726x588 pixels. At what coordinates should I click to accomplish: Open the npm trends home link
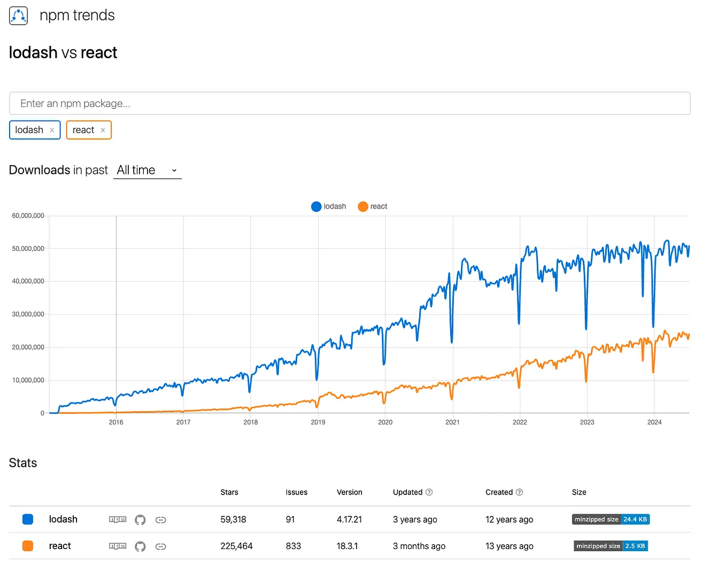coord(77,16)
